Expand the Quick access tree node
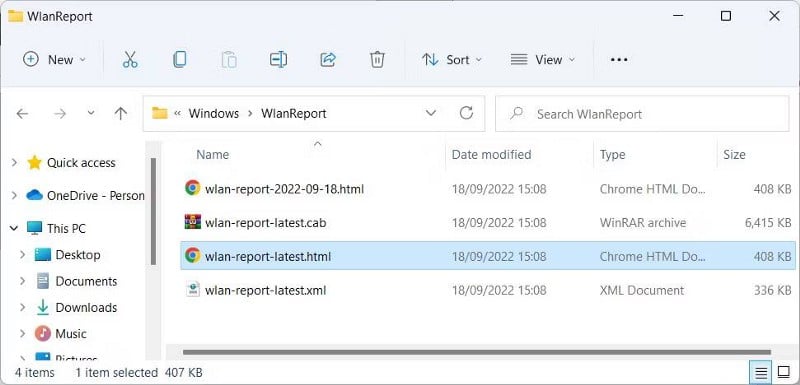The width and height of the screenshot is (800, 385). click(x=14, y=163)
